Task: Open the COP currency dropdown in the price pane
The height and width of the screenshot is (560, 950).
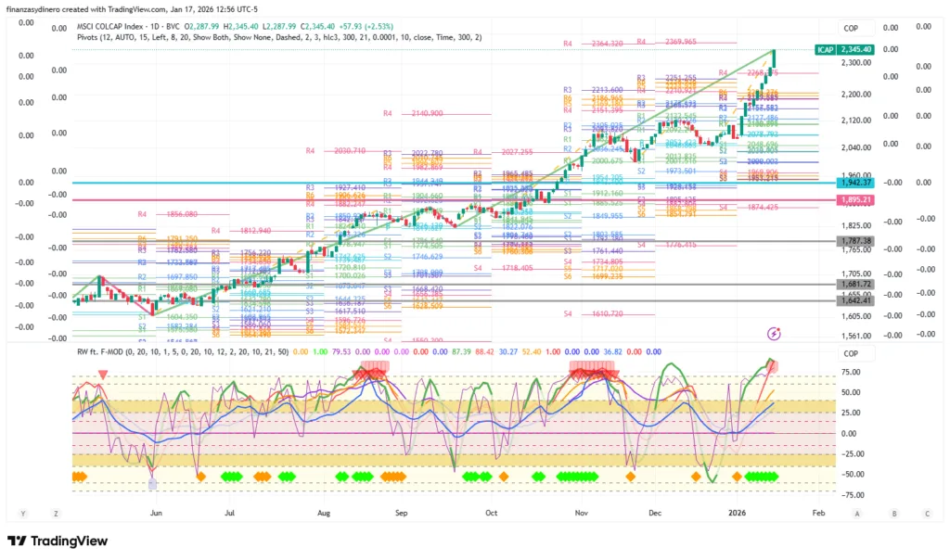Action: point(852,29)
